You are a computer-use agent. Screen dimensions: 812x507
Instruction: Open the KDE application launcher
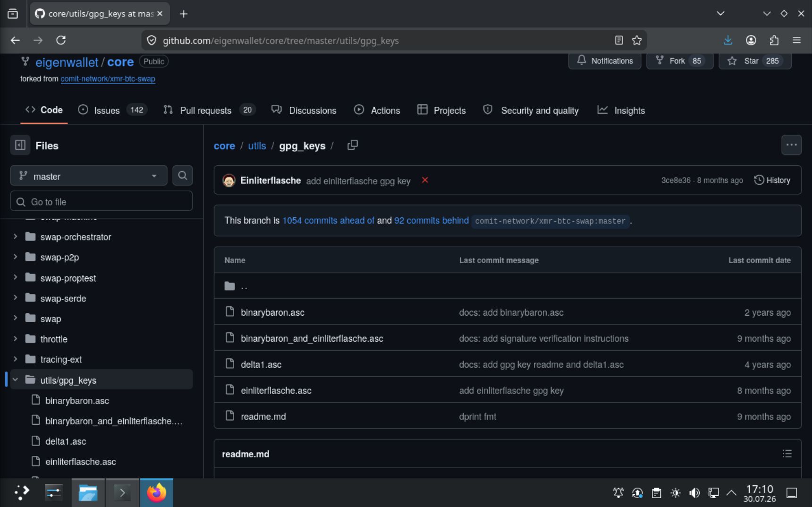[x=22, y=492]
